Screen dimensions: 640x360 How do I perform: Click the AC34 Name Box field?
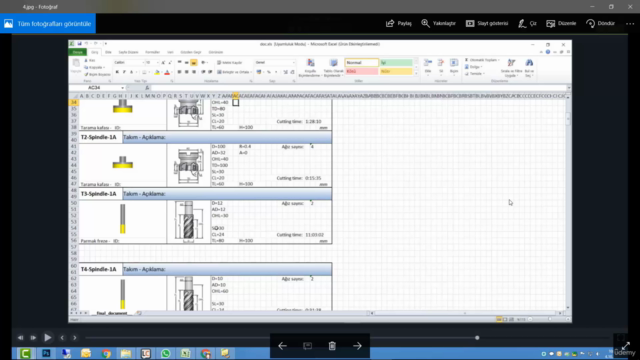[94, 88]
